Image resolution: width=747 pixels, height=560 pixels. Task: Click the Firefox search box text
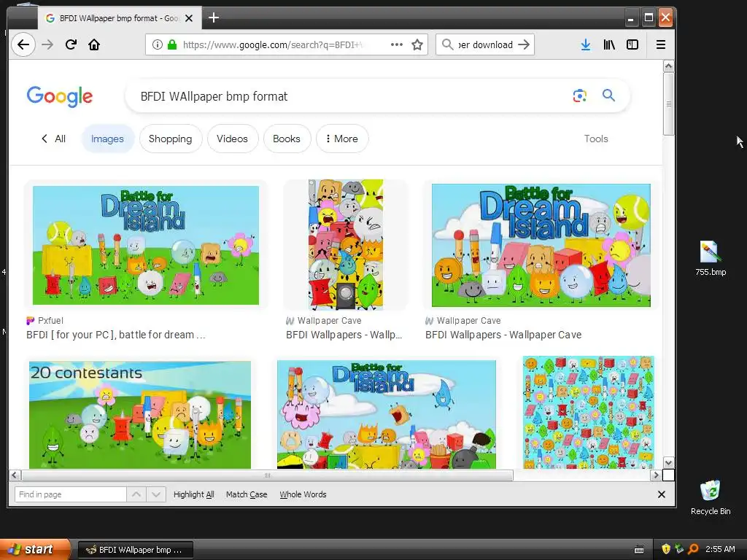click(486, 44)
